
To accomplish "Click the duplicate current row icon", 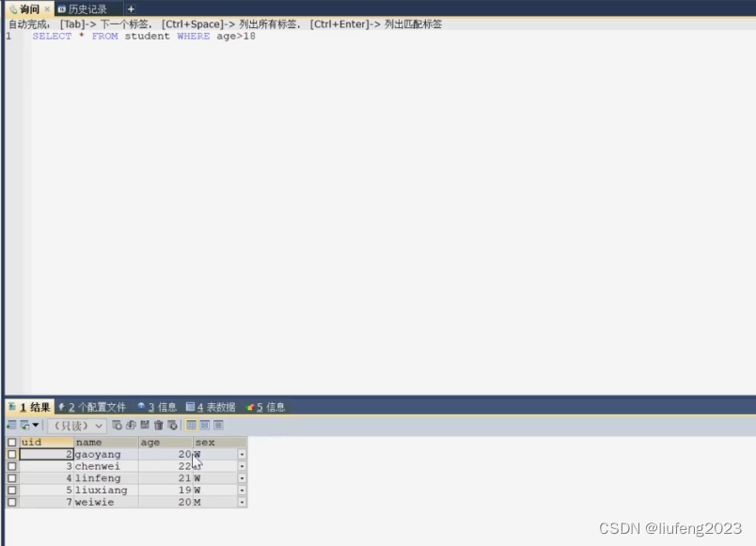I will [x=131, y=425].
